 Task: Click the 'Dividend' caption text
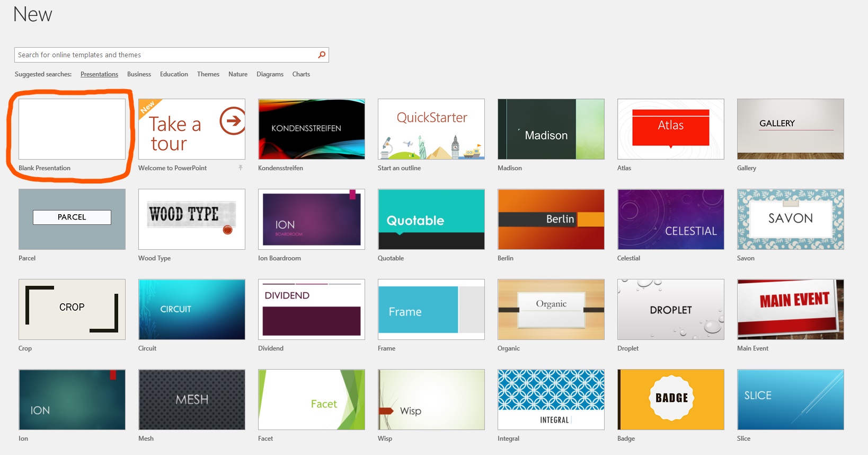click(x=271, y=348)
